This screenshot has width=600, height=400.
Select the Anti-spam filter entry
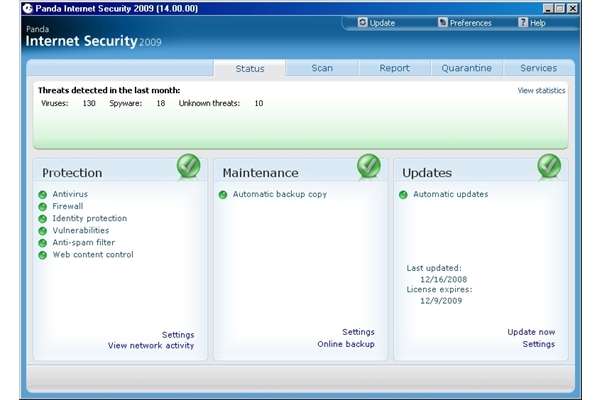pos(83,243)
